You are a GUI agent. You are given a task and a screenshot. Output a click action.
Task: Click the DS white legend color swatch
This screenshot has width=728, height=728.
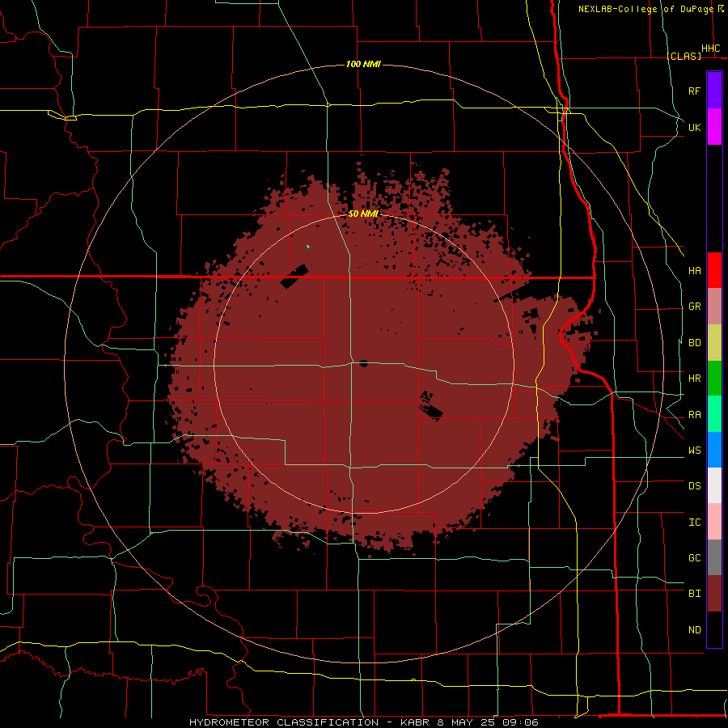tap(714, 485)
